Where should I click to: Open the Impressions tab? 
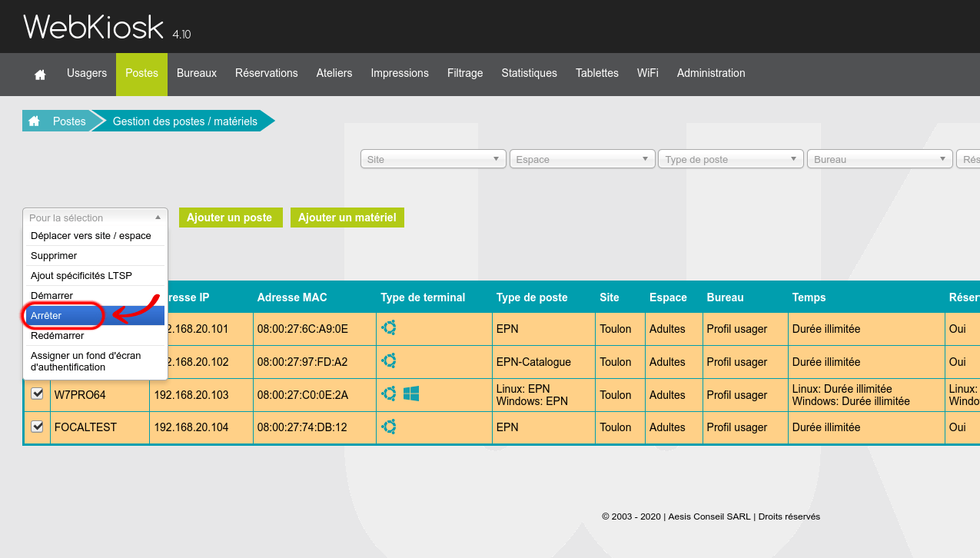point(400,74)
